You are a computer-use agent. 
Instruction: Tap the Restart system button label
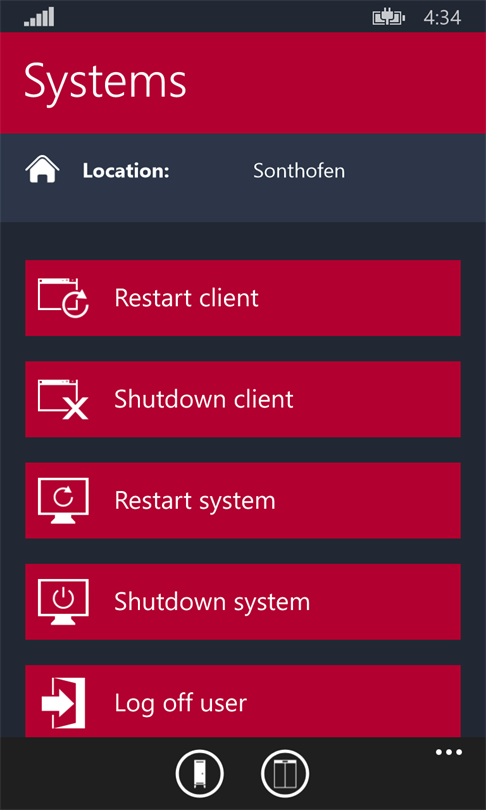(195, 501)
